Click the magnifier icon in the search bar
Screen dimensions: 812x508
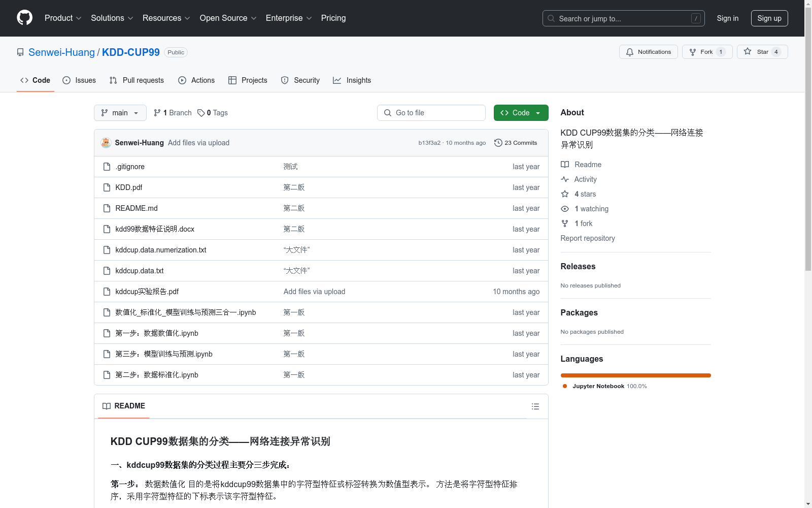pos(551,18)
